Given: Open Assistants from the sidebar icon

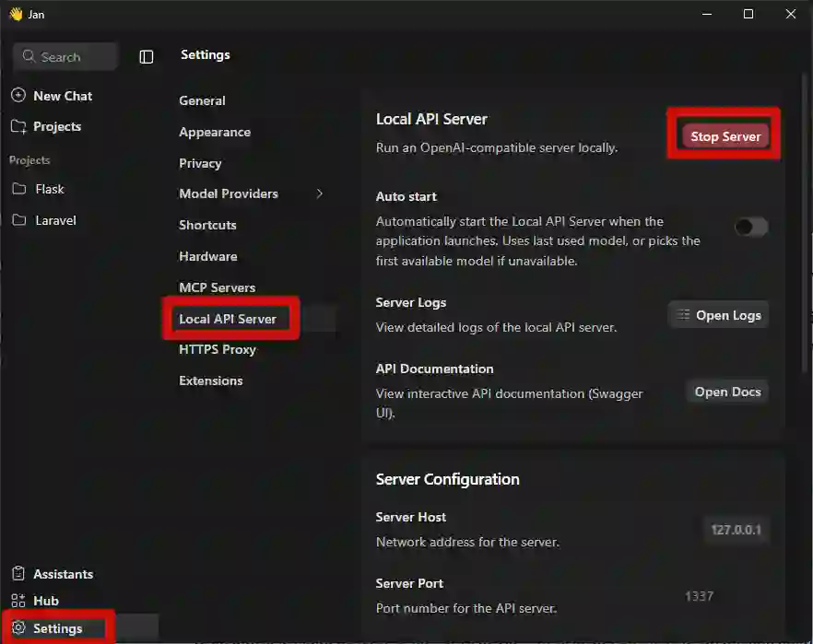Looking at the screenshot, I should pos(18,574).
